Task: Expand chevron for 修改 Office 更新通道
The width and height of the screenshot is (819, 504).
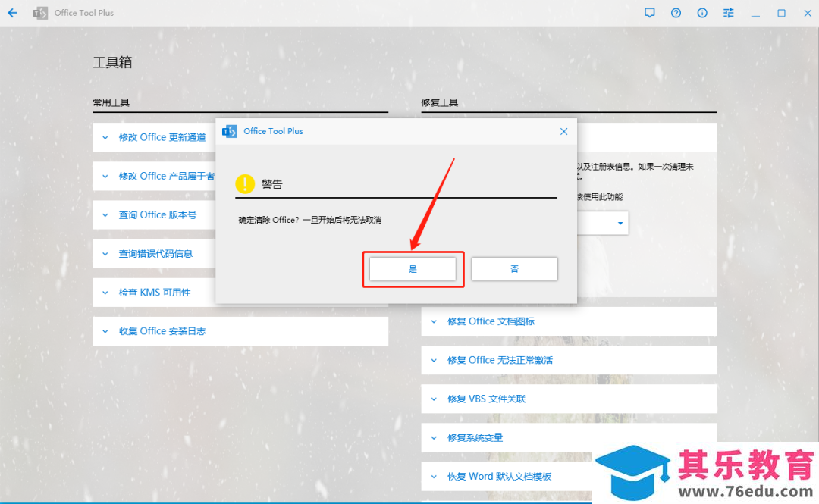Action: pos(105,138)
